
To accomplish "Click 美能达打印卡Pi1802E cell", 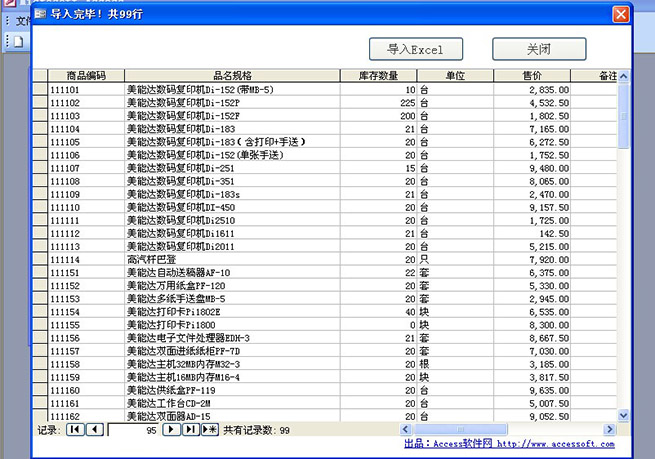I will (x=232, y=312).
